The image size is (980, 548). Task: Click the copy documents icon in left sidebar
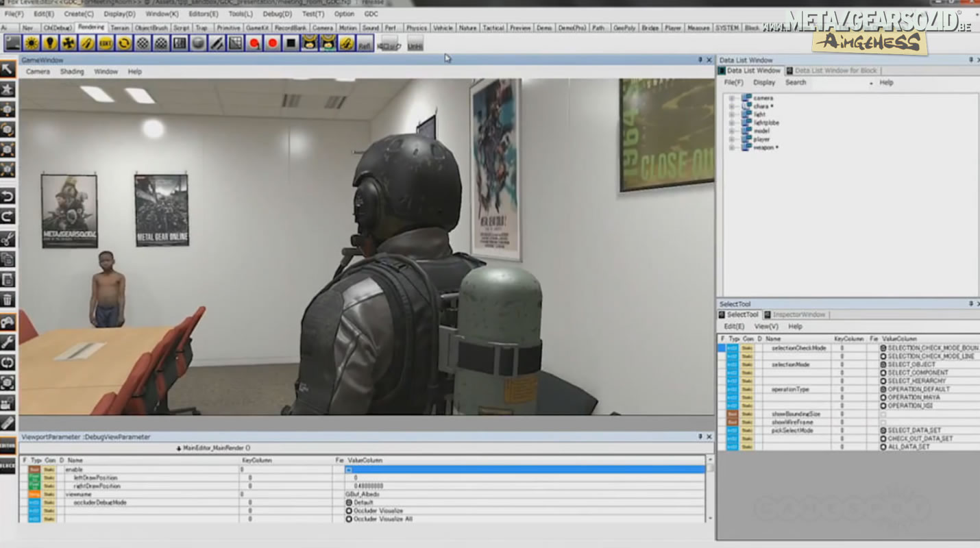click(x=8, y=260)
